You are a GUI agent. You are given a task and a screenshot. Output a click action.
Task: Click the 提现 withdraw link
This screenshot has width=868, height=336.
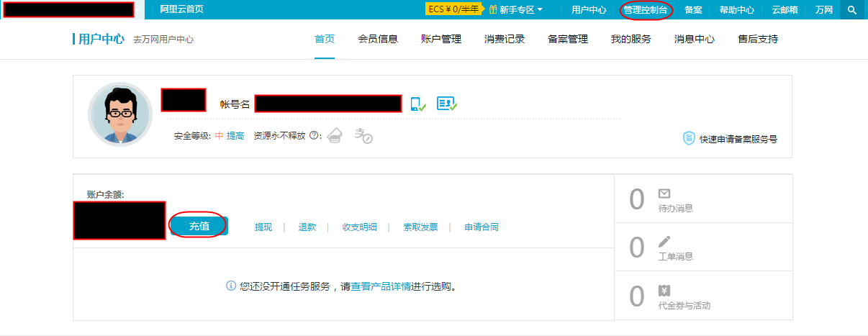263,227
